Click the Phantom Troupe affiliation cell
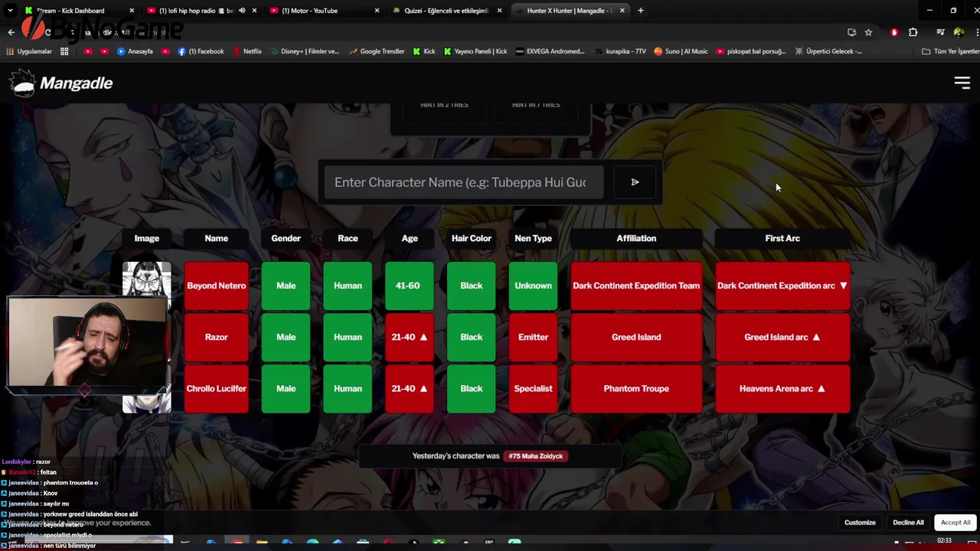980x551 pixels. [636, 388]
